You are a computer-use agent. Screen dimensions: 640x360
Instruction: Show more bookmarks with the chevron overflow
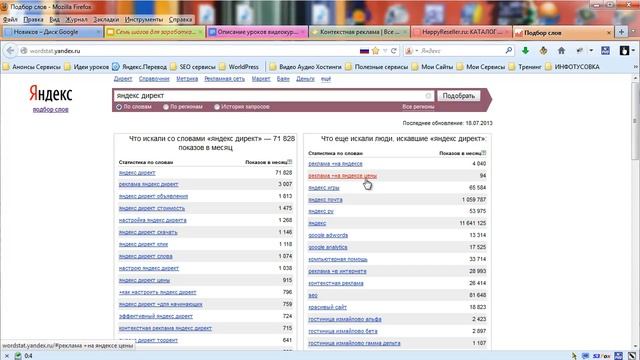click(x=636, y=67)
